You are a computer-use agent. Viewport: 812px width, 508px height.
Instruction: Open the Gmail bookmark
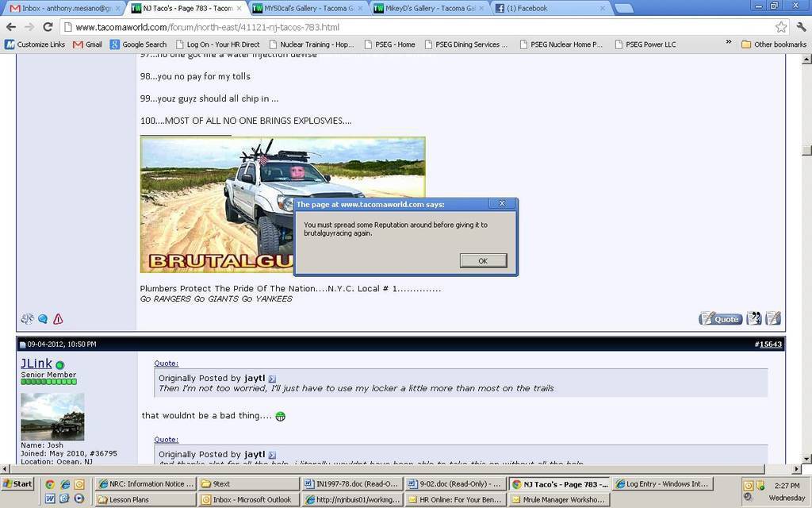coord(87,44)
